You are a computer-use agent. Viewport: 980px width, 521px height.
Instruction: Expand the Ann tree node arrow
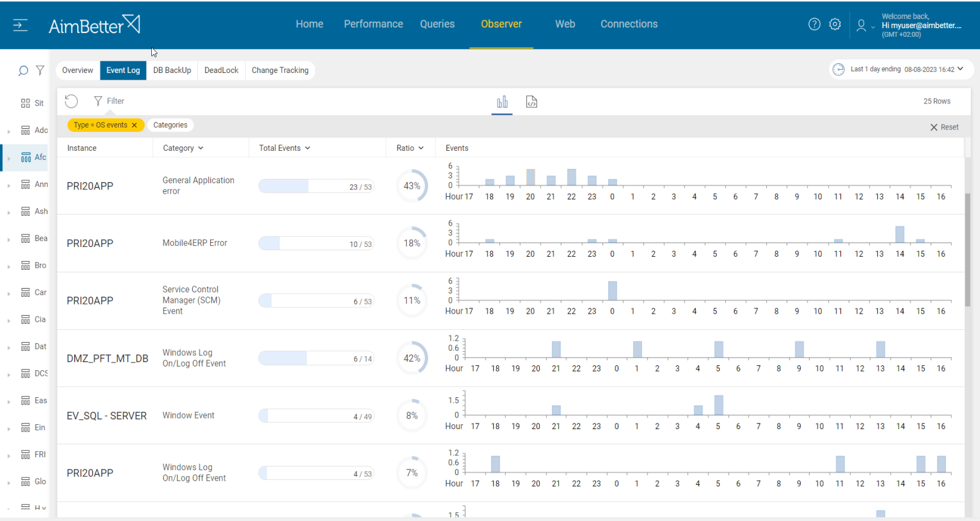pyautogui.click(x=9, y=186)
